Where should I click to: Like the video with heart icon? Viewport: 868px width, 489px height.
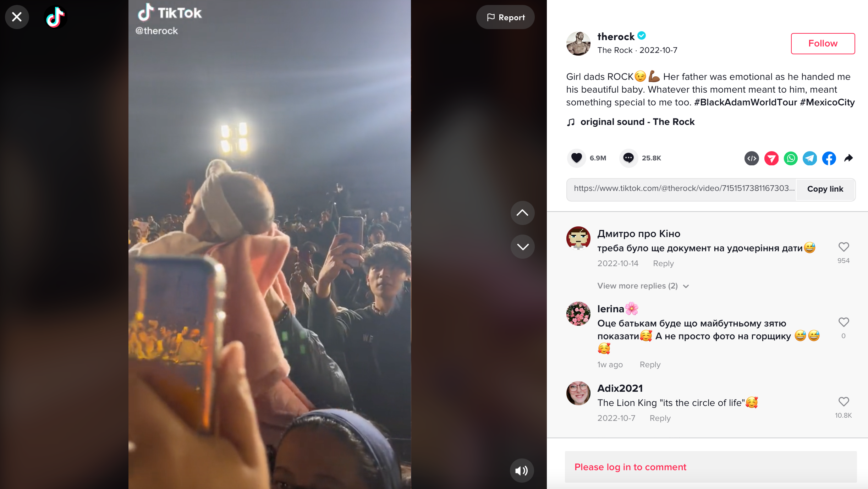[577, 158]
